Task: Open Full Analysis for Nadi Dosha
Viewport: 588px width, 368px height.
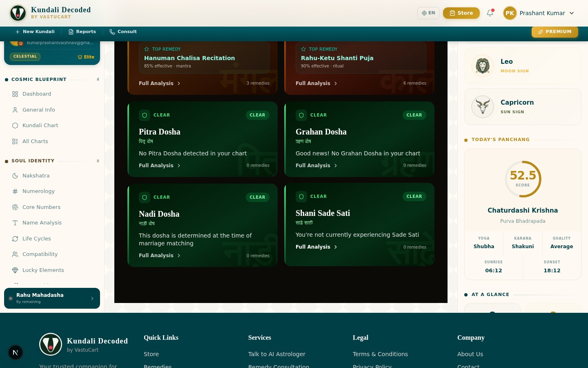Action: tap(160, 256)
